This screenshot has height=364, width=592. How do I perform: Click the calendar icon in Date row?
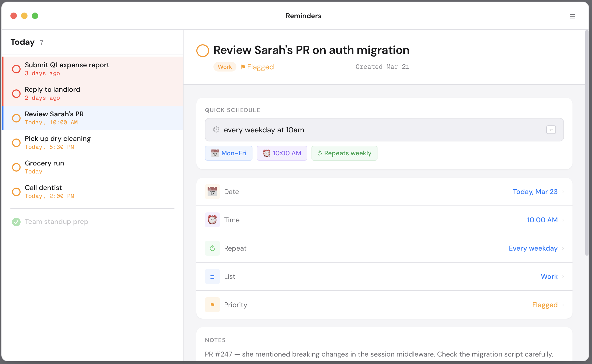[212, 192]
